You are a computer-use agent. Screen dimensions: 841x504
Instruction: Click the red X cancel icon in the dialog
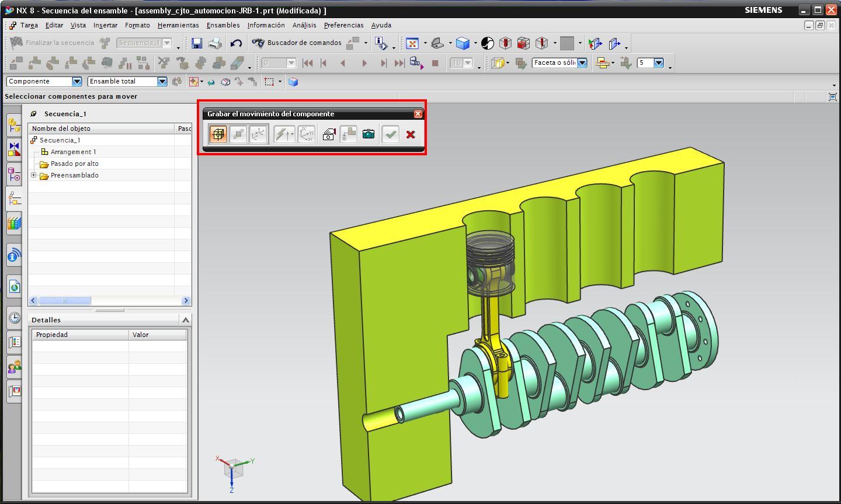click(x=411, y=134)
